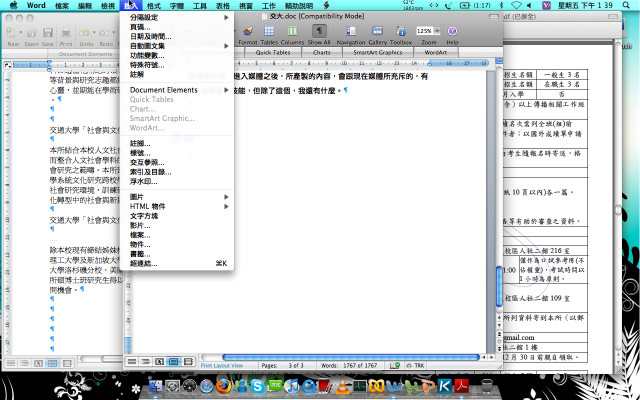Switch to Notebook Layout view button

[188, 362]
